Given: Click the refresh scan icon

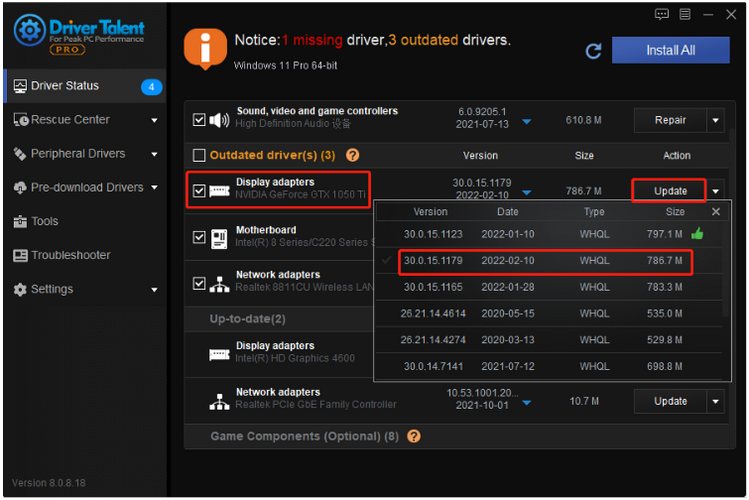Looking at the screenshot, I should click(x=593, y=51).
